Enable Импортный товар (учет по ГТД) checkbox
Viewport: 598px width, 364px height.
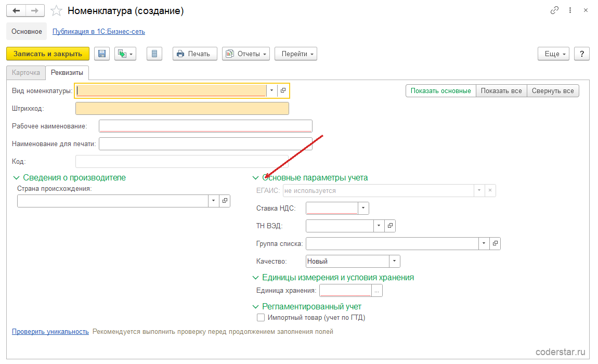tap(261, 317)
